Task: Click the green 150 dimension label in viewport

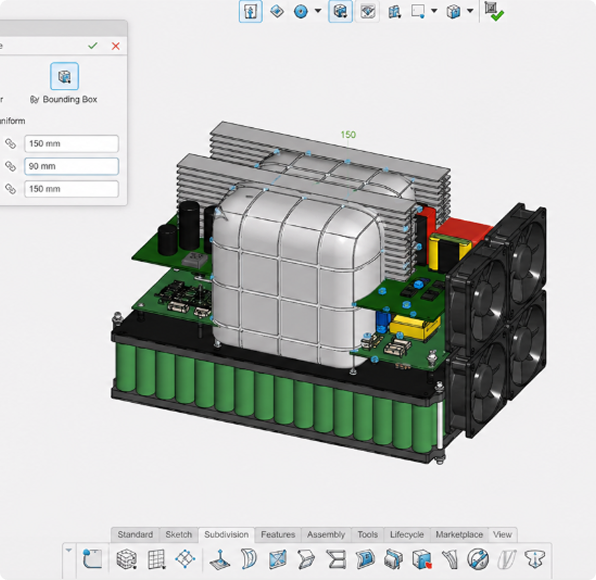Action: pyautogui.click(x=348, y=135)
